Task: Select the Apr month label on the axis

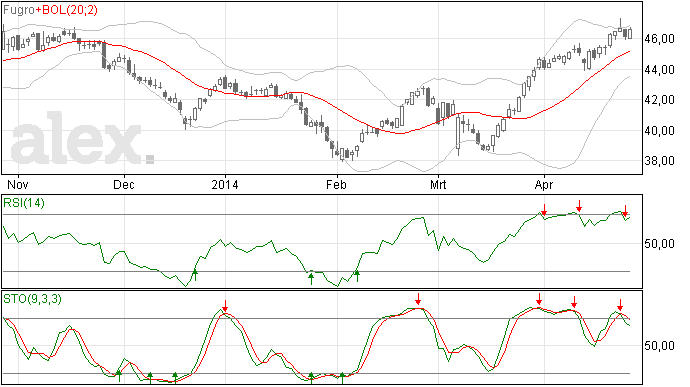Action: (544, 184)
